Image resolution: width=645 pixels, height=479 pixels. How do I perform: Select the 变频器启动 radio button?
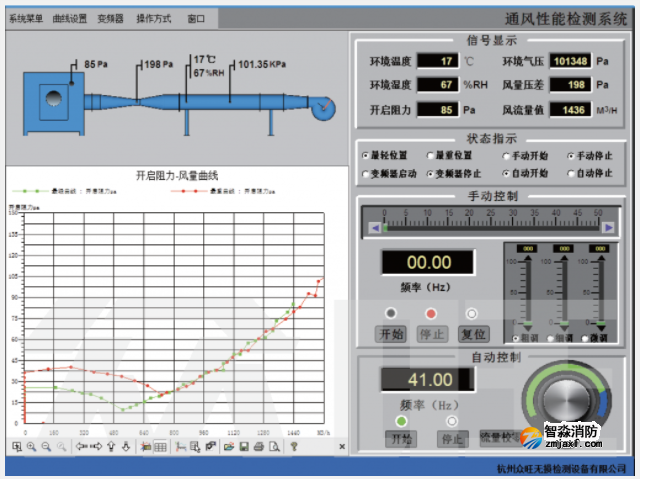point(366,174)
